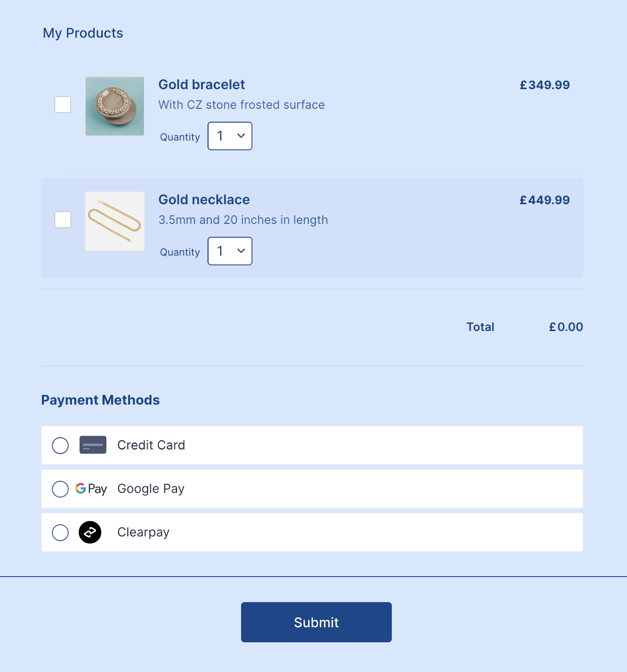
Task: Select the Clearpay radio button
Action: click(60, 533)
